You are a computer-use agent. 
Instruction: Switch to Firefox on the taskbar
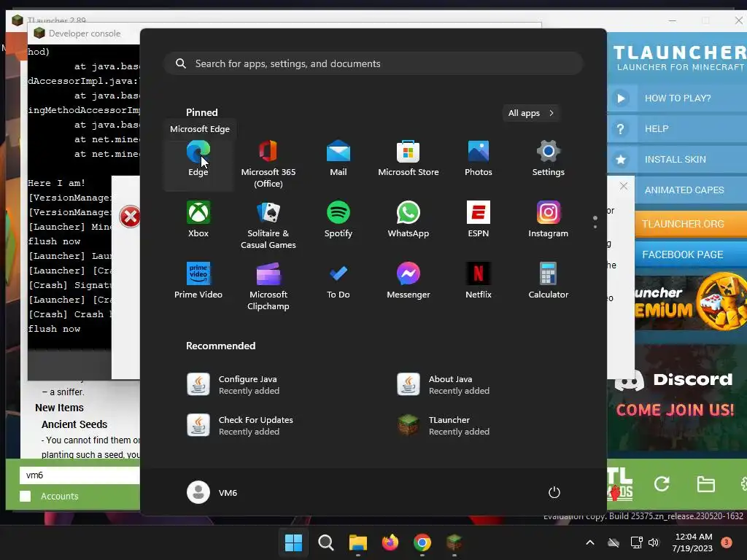pos(390,542)
